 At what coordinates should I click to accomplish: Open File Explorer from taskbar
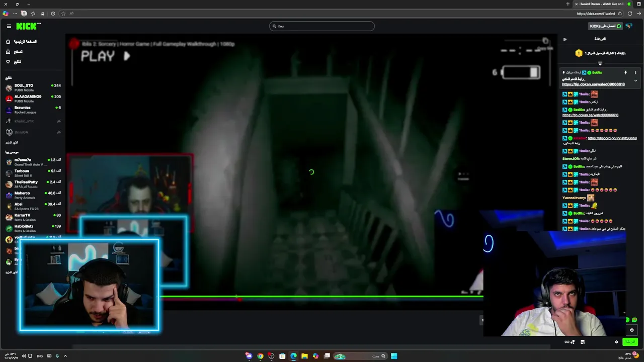tap(304, 356)
